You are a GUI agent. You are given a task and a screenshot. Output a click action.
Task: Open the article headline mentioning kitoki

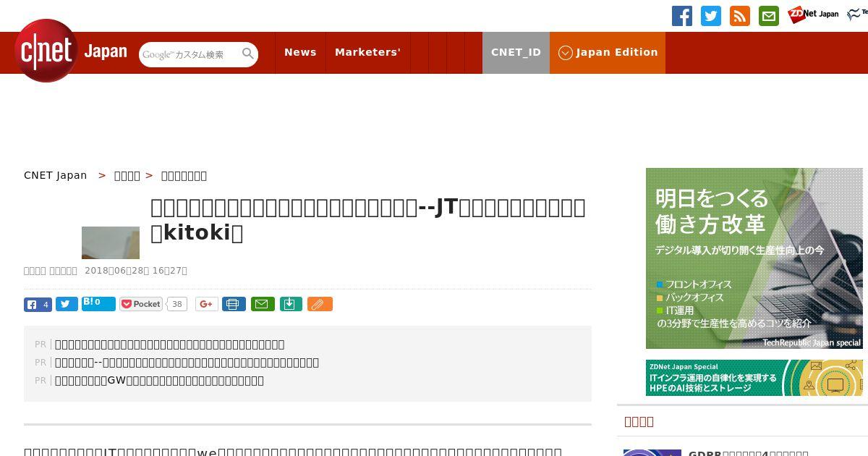tap(368, 219)
